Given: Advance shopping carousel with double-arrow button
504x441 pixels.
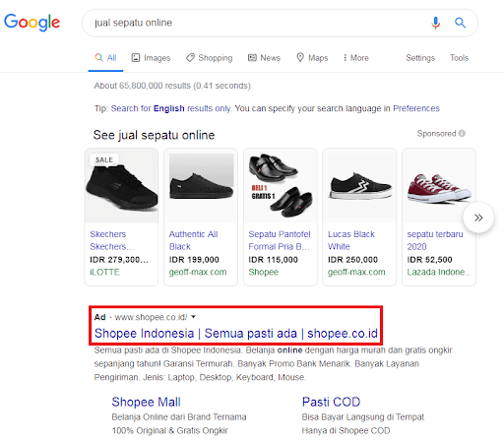Looking at the screenshot, I should click(x=478, y=218).
